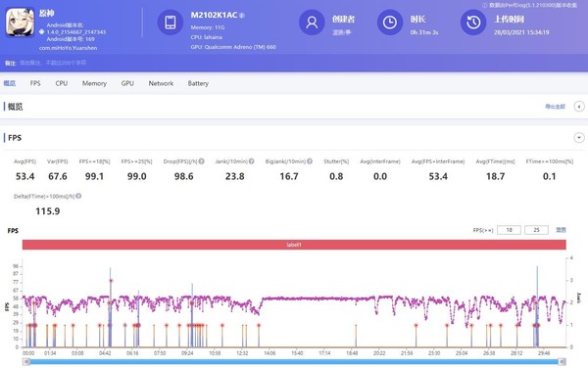This screenshot has width=588, height=368.
Task: Select the GPU tab
Action: pyautogui.click(x=127, y=83)
